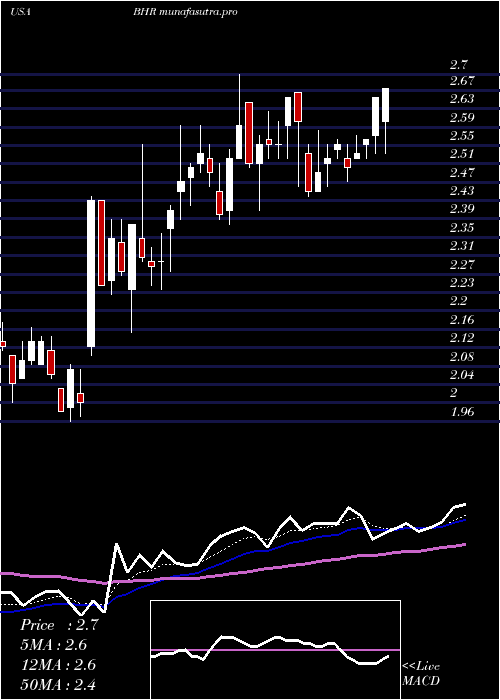The image size is (500, 700).
Task: Open the MACD inset chart
Action: click(275, 650)
